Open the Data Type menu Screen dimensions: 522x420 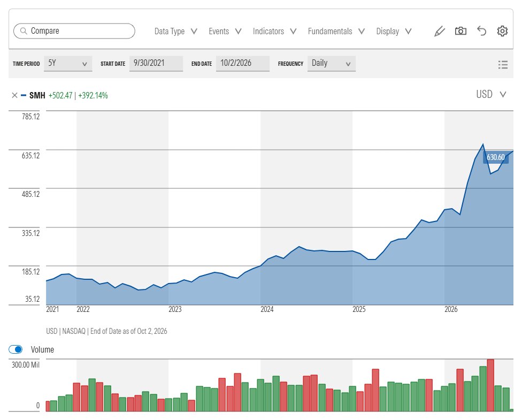[176, 32]
